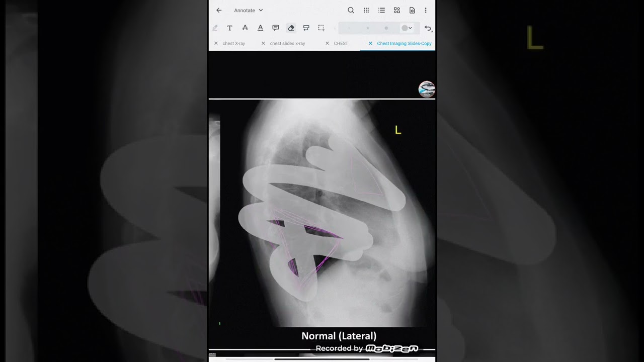Open the outline list view

[x=381, y=10]
